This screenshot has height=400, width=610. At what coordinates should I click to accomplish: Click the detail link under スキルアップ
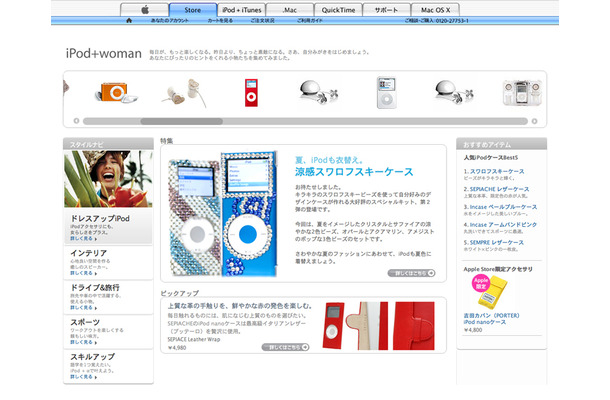pyautogui.click(x=83, y=377)
